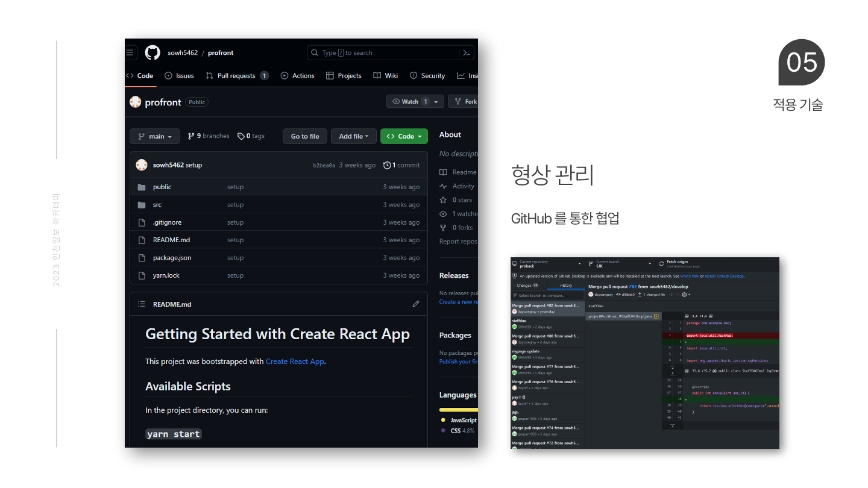Screen dimensions: 868x488
Task: Click the modified file badge on StaffDAOImpl.java
Action: (656, 316)
